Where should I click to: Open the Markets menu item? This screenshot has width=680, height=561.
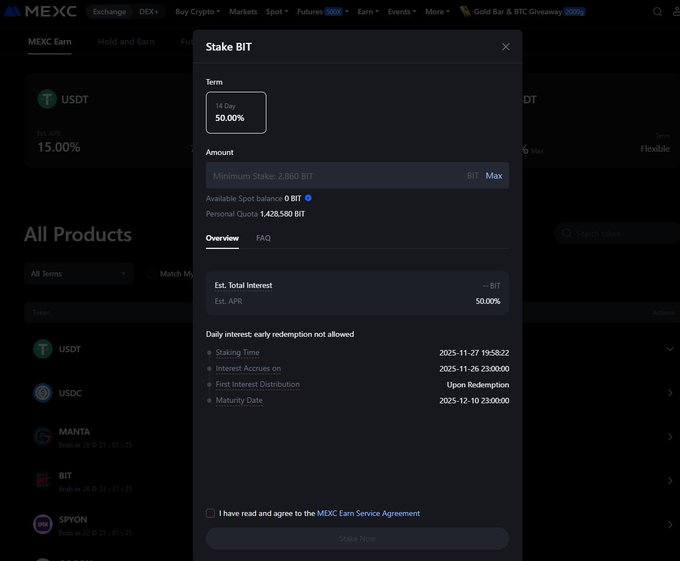tap(243, 12)
